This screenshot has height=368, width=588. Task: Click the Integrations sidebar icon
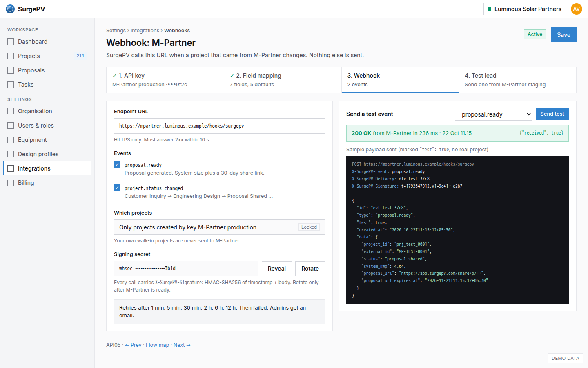11,168
